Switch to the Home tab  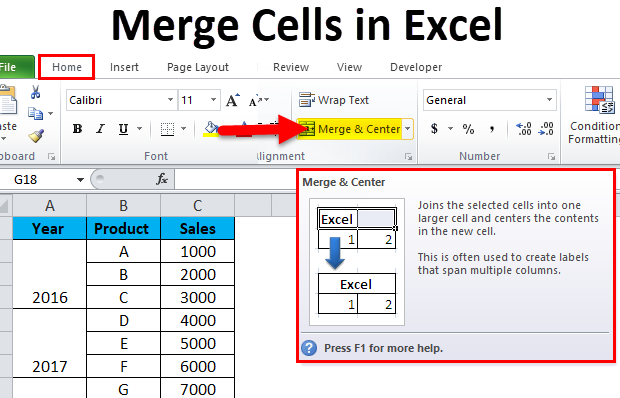(67, 67)
